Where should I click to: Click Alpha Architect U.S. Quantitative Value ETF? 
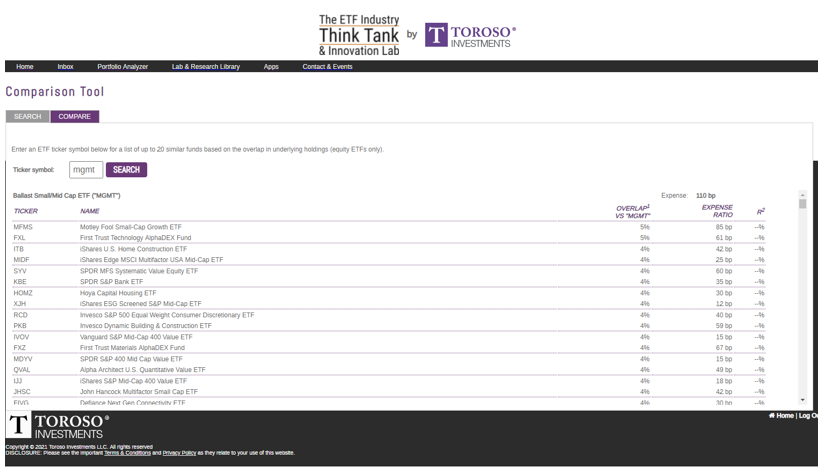143,370
